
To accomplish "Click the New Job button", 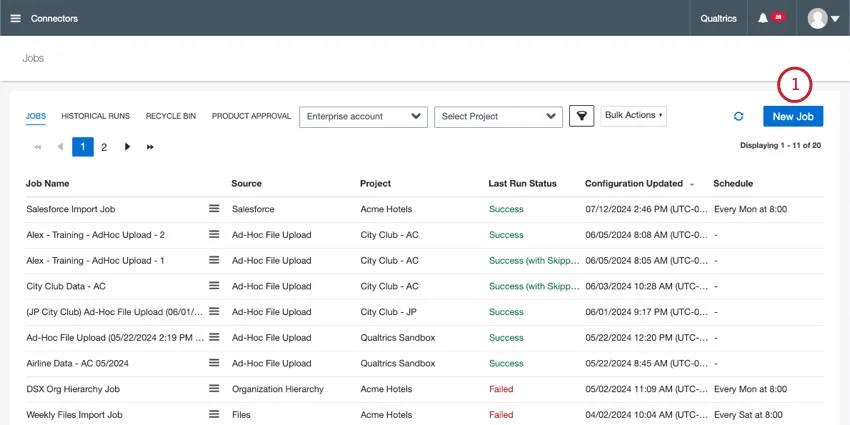I will [792, 116].
